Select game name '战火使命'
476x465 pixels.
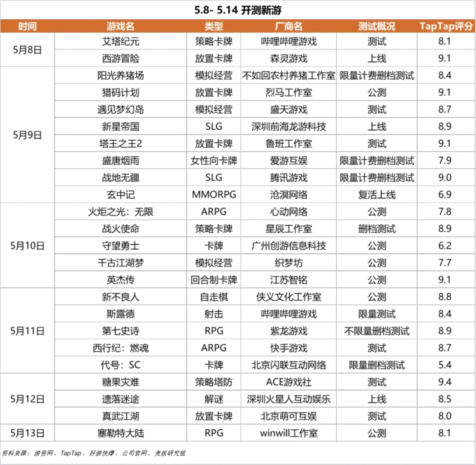[120, 229]
